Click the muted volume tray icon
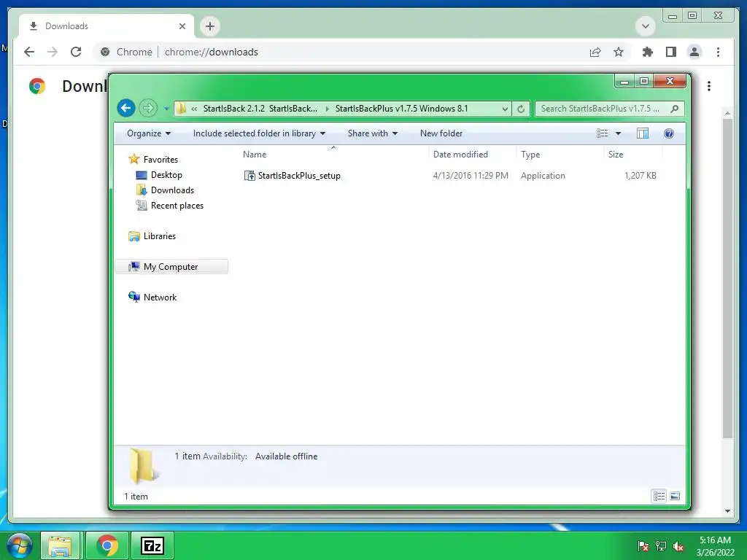 678,545
